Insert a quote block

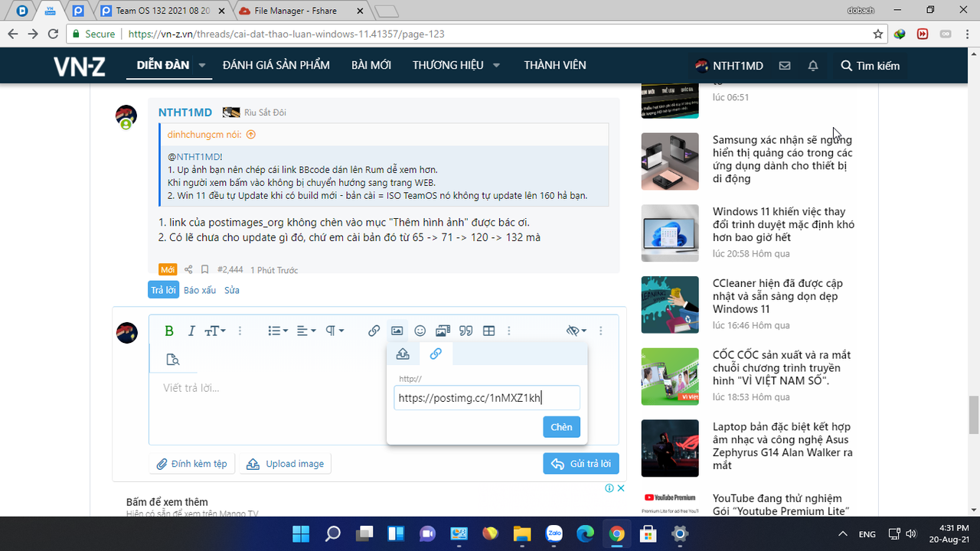click(465, 331)
